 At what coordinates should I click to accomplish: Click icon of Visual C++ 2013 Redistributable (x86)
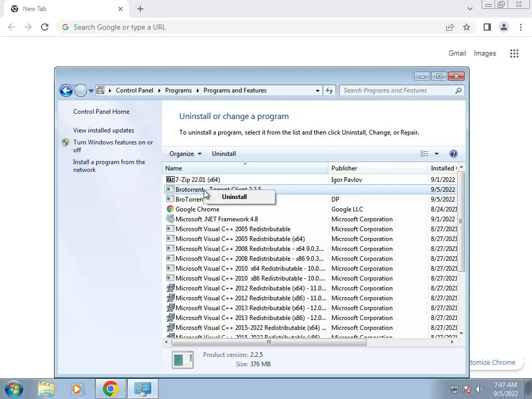pyautogui.click(x=170, y=318)
